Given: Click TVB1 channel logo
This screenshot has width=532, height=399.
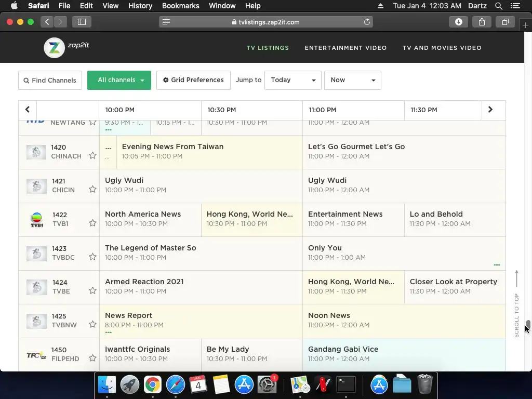Looking at the screenshot, I should (37, 220).
